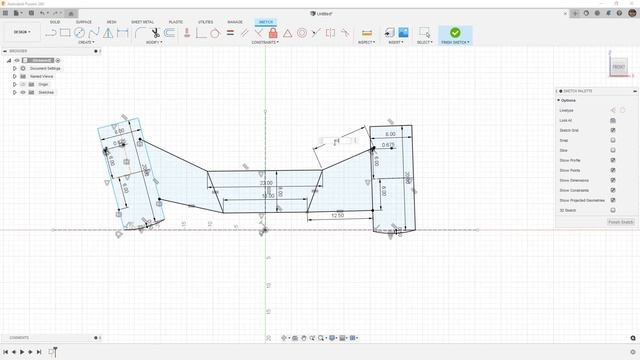The height and width of the screenshot is (360, 640).
Task: Select the Sketch Dimension tool
Action: pos(122,33)
